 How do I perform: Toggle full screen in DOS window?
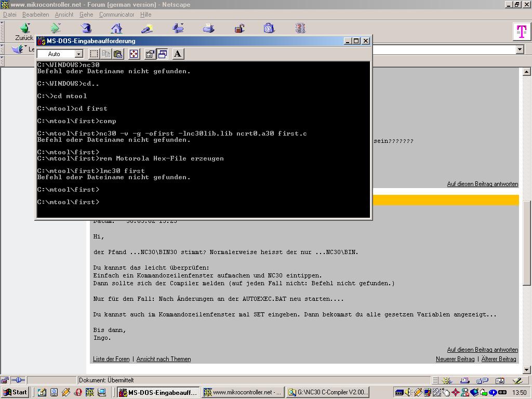[x=134, y=54]
